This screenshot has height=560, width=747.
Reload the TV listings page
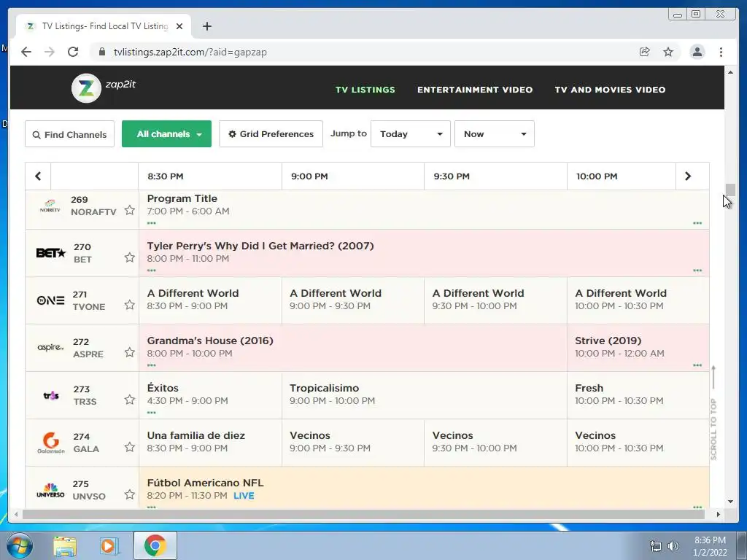point(73,52)
